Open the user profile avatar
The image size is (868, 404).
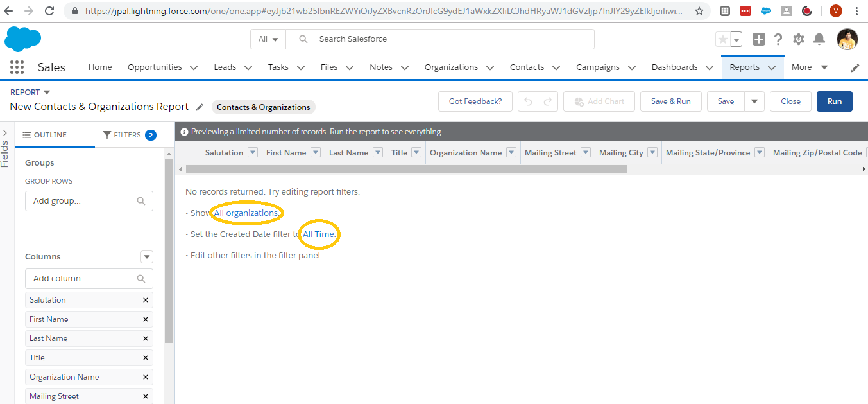click(847, 39)
